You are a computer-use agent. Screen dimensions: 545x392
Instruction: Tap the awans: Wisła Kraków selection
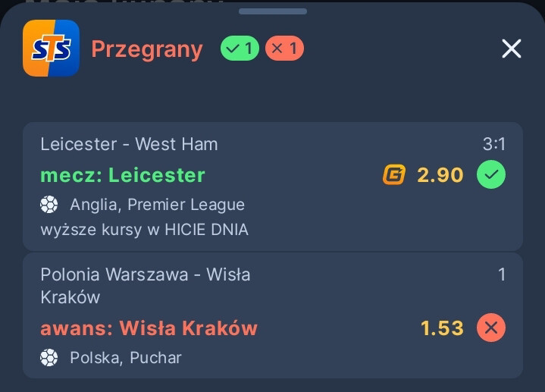click(149, 328)
